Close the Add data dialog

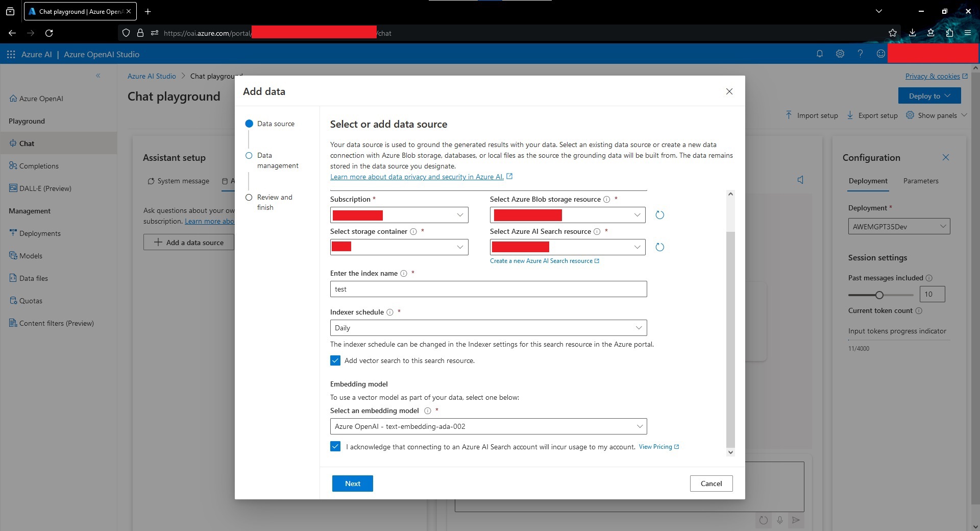point(729,91)
